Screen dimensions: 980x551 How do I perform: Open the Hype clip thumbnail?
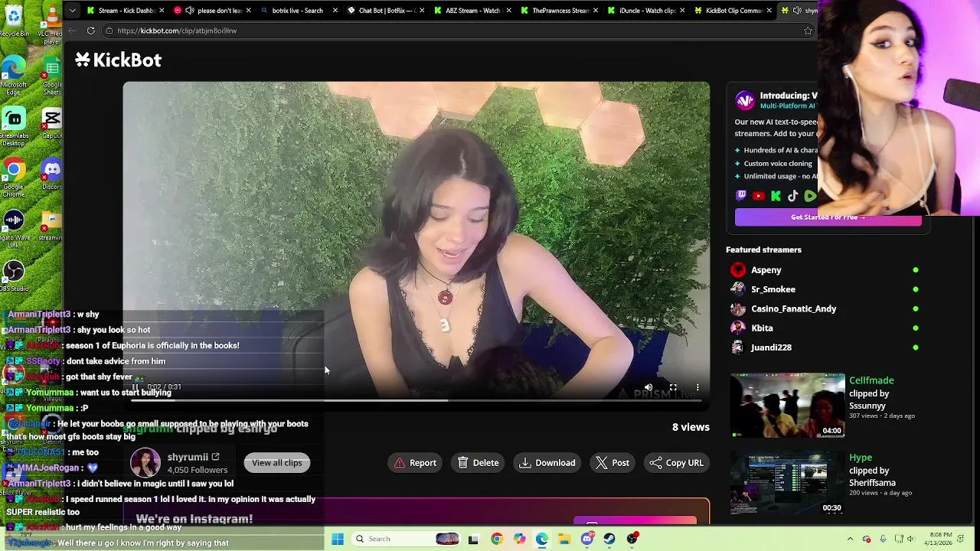pos(787,483)
